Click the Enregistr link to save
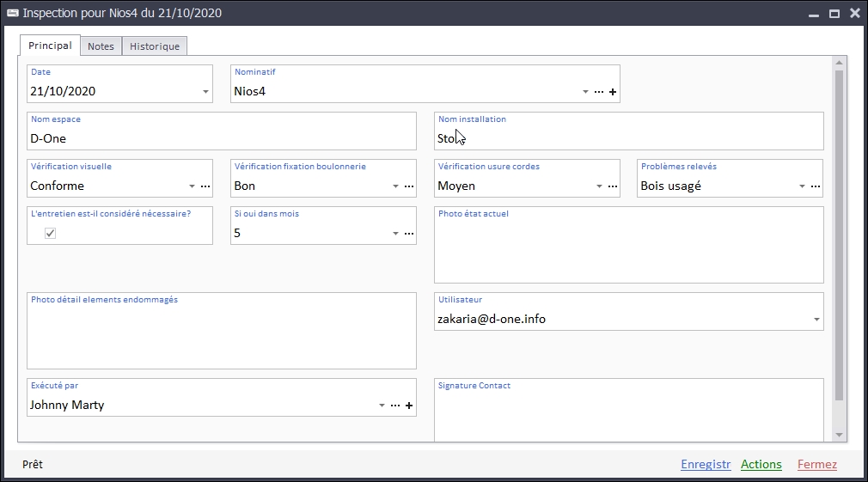 point(706,465)
